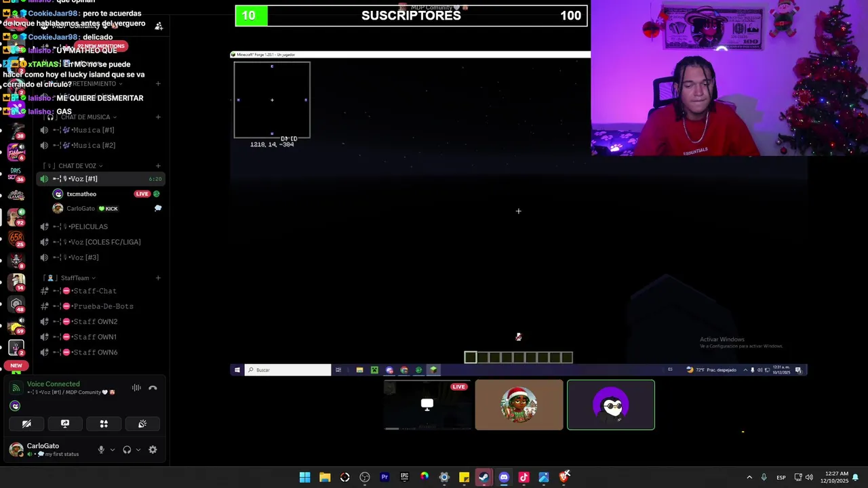Select the purple avatar participant tile
The height and width of the screenshot is (488, 868).
coord(611,405)
